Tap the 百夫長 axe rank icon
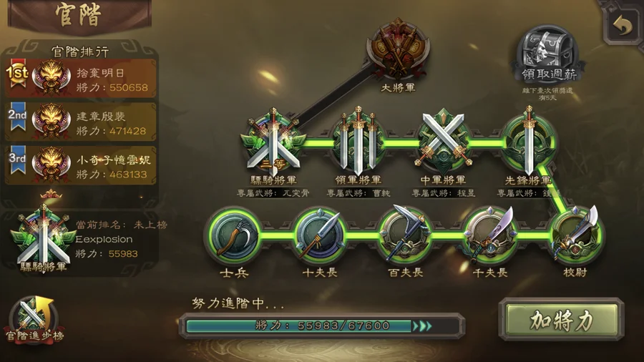This screenshot has width=644, height=362. [405, 235]
